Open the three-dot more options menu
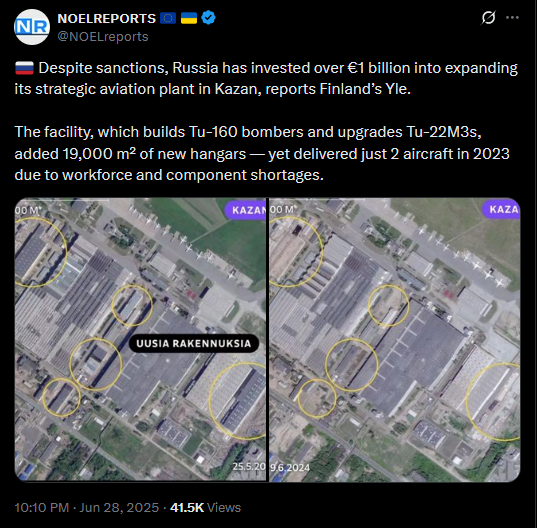Viewport: 537px width, 528px height. coord(512,17)
